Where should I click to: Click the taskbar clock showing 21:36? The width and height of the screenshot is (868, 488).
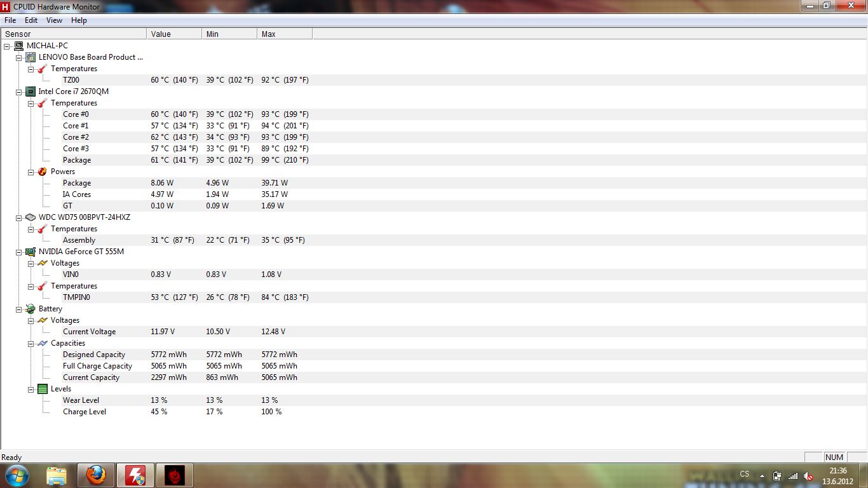click(838, 475)
